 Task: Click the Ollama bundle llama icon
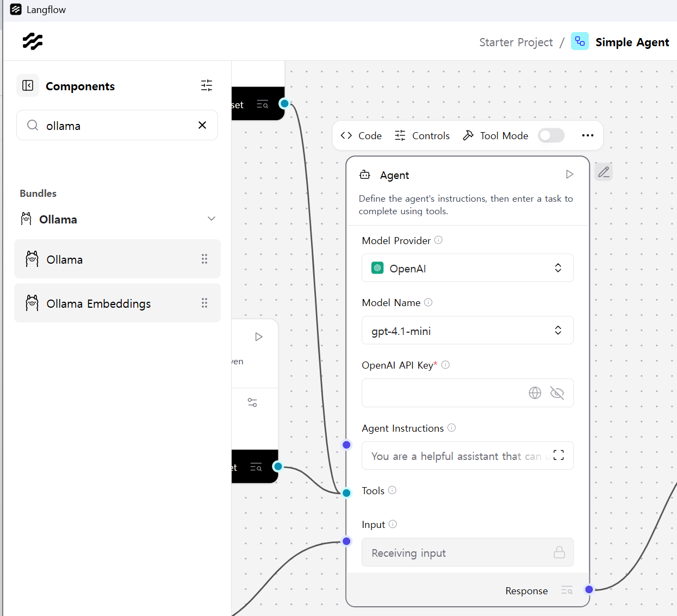point(26,219)
